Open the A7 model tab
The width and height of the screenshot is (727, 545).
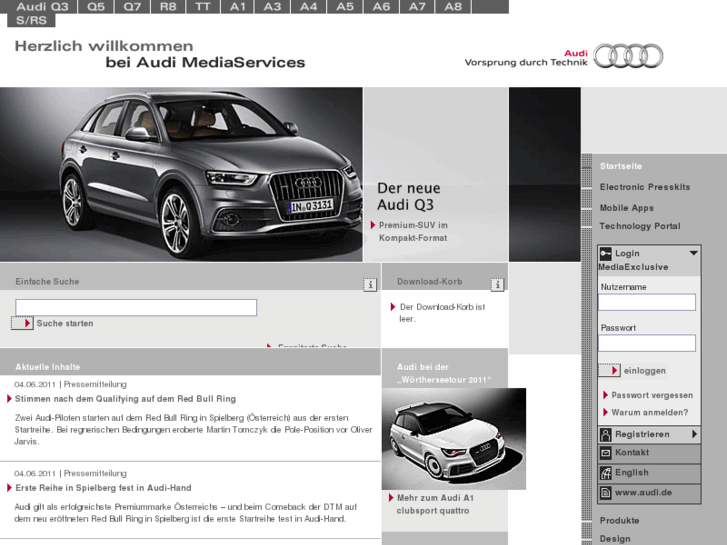click(x=417, y=6)
